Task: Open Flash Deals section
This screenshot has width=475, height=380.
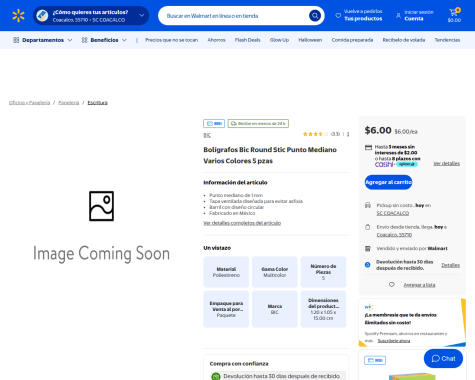Action: [x=247, y=40]
